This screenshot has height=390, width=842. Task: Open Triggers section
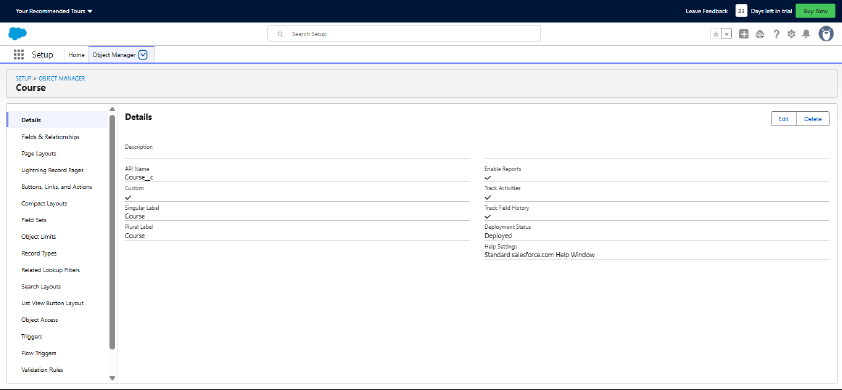point(32,337)
